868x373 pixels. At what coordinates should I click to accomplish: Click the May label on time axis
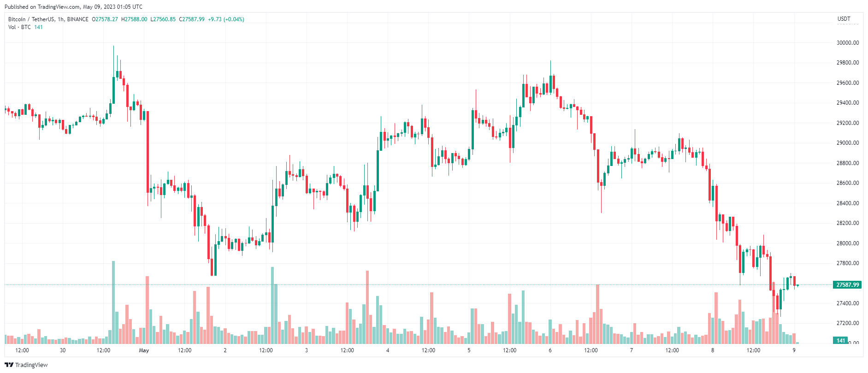pos(144,350)
